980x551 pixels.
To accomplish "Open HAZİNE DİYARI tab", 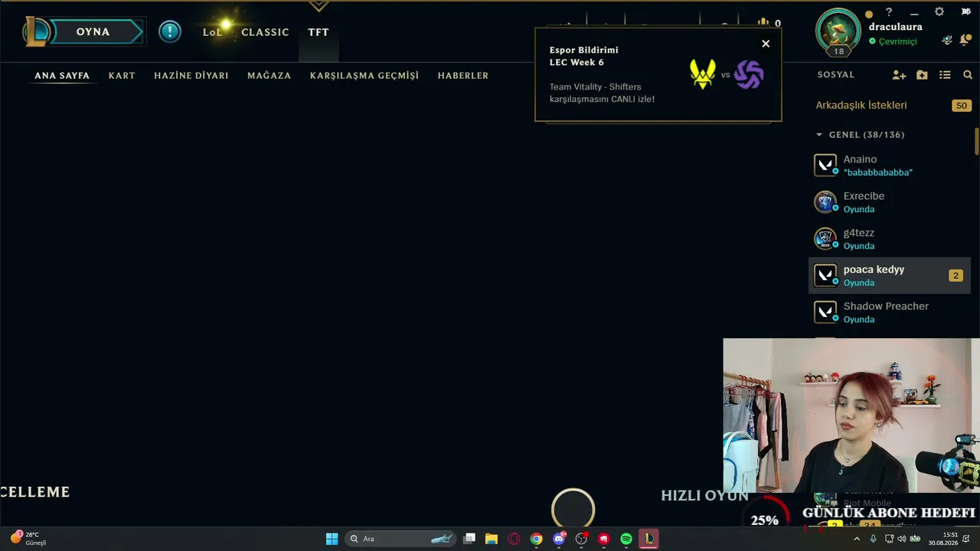I will [x=191, y=76].
